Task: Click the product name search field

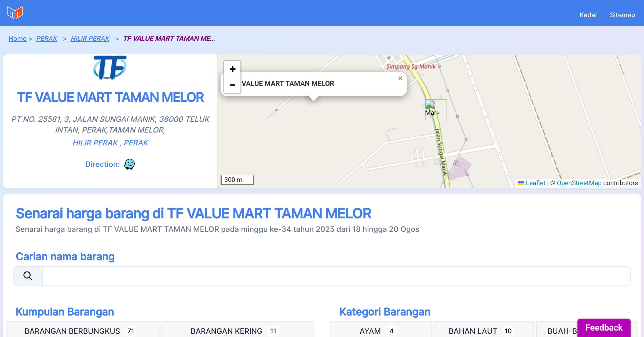Action: [336, 276]
